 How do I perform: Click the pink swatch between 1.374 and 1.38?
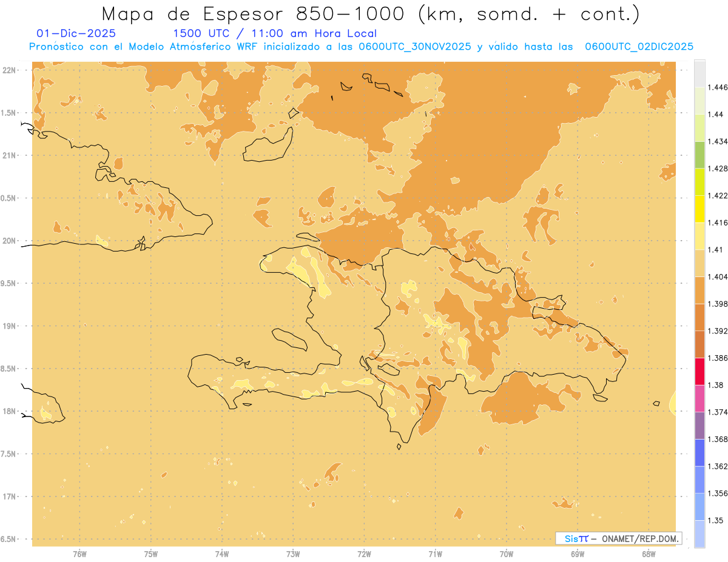pyautogui.click(x=699, y=398)
